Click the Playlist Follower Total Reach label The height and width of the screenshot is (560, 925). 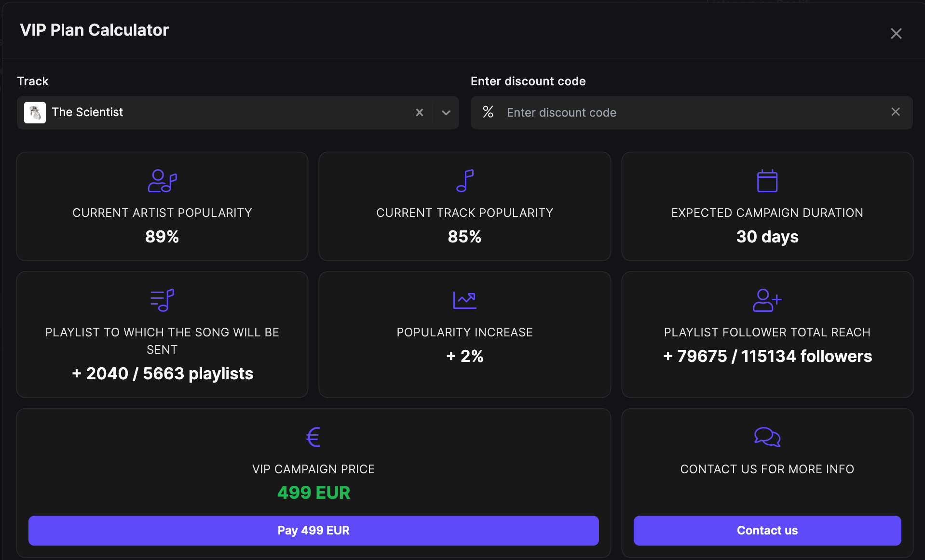767,332
